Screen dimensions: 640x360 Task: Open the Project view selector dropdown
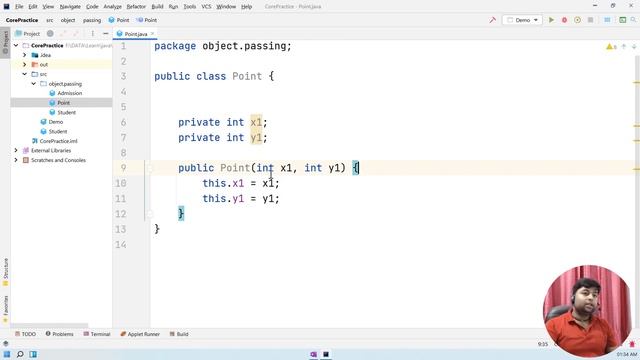point(27,33)
